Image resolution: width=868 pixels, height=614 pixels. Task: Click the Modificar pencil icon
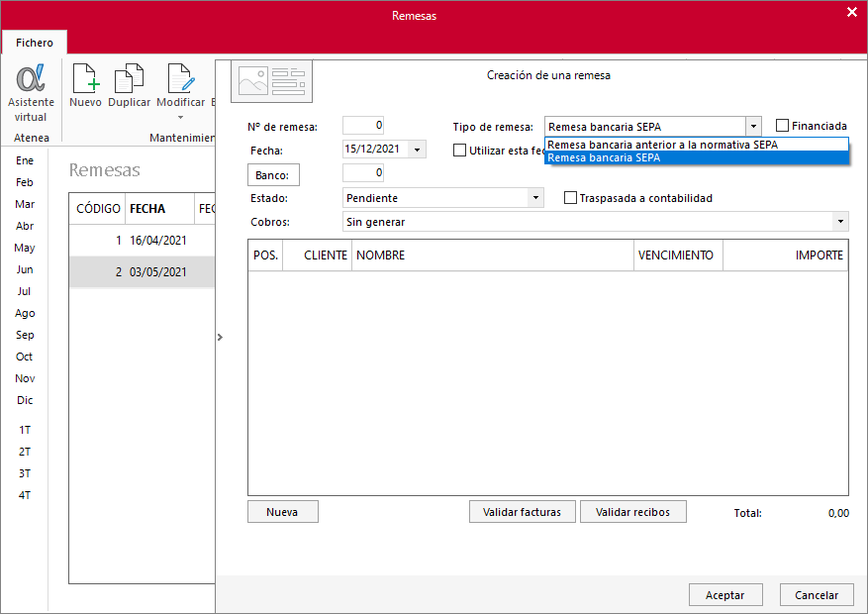(181, 78)
